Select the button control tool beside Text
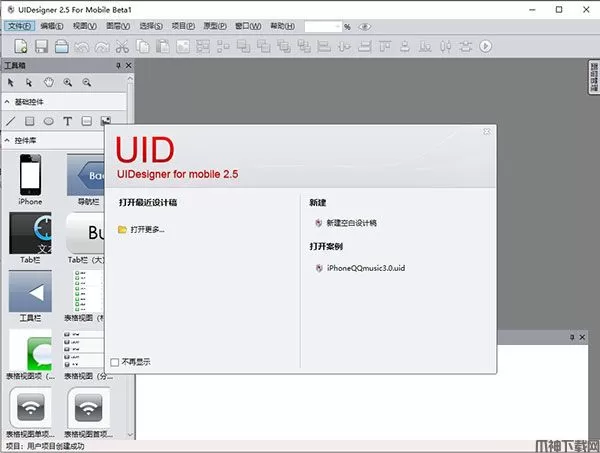 click(x=87, y=121)
